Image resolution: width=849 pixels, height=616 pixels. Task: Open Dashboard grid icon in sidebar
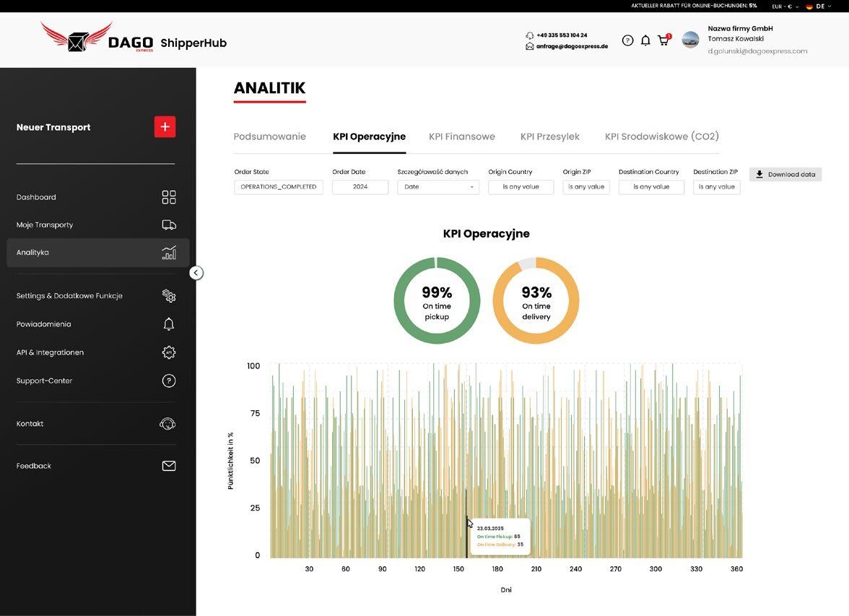(169, 197)
